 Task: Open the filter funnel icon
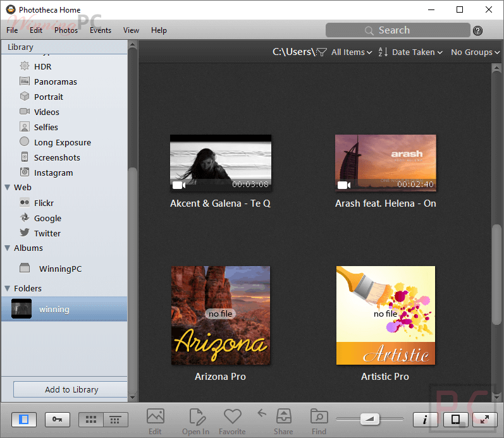321,52
